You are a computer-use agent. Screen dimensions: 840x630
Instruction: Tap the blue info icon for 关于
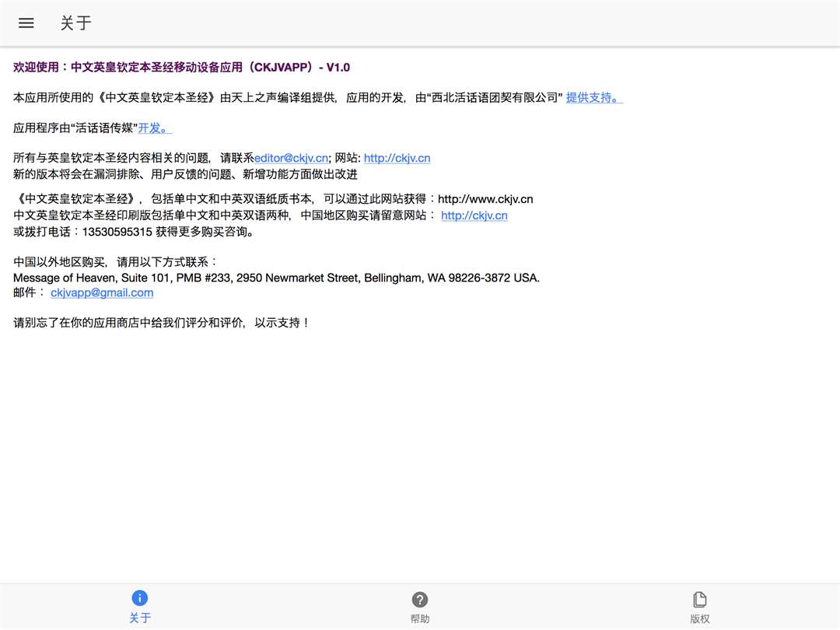[x=139, y=598]
